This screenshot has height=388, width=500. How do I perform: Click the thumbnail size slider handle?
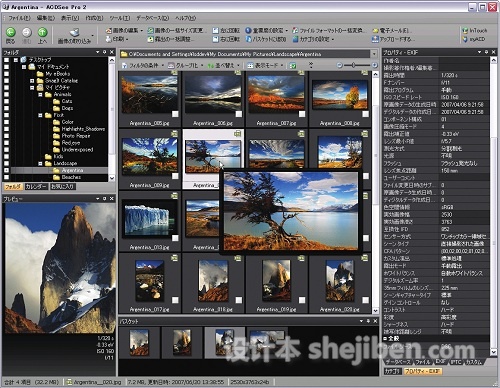click(x=353, y=65)
